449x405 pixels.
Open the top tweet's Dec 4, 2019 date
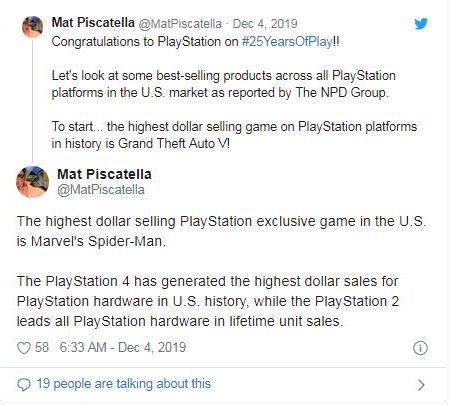click(x=265, y=24)
